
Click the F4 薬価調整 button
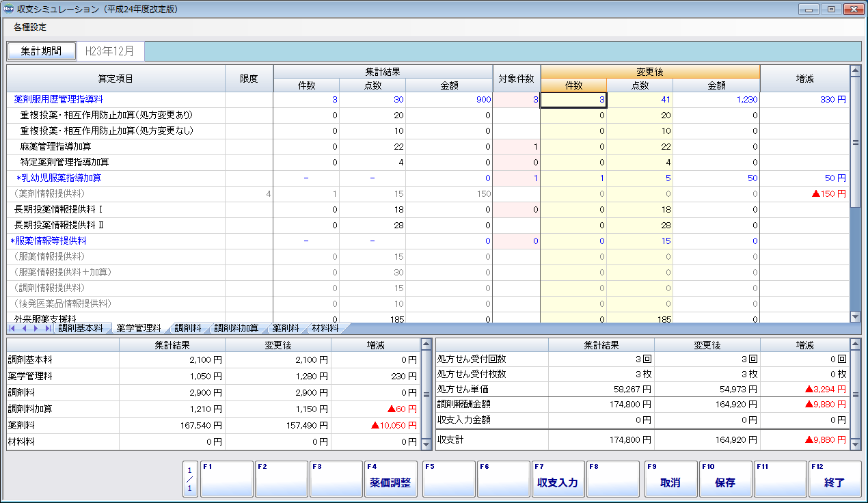click(390, 479)
